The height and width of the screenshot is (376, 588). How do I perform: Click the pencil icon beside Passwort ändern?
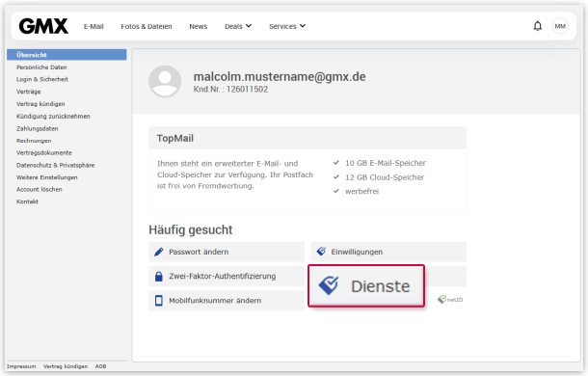[x=159, y=252]
